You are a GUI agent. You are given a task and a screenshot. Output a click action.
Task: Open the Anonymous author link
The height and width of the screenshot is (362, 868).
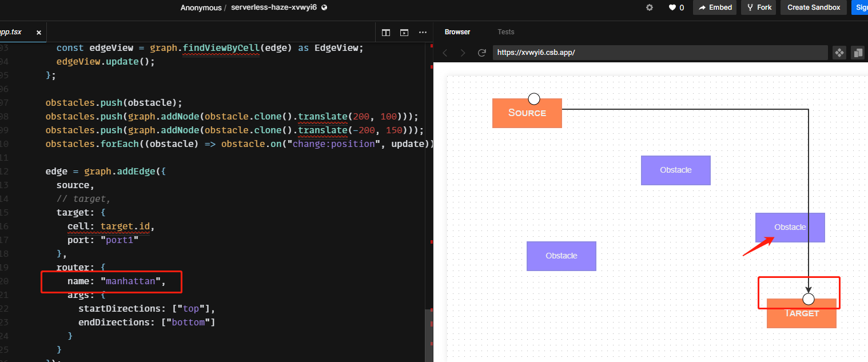pos(201,8)
